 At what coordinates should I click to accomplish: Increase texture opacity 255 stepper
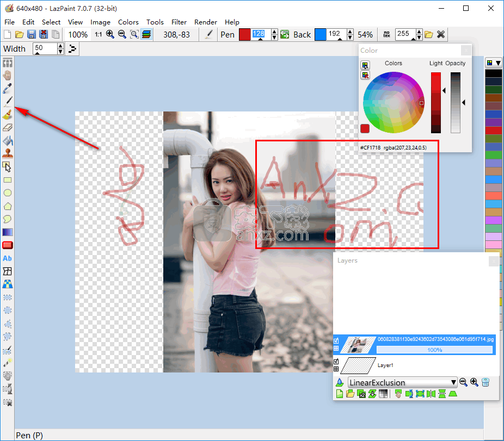point(419,32)
